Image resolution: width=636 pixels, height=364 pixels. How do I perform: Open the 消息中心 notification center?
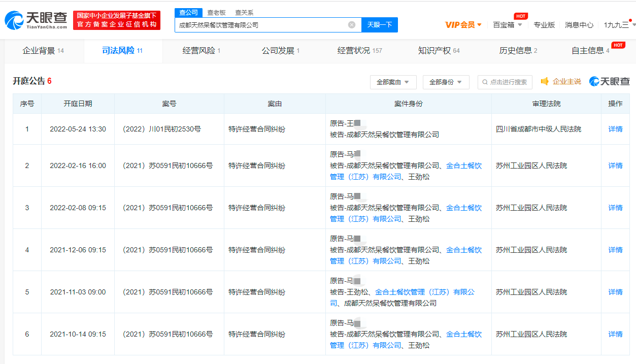coord(579,24)
